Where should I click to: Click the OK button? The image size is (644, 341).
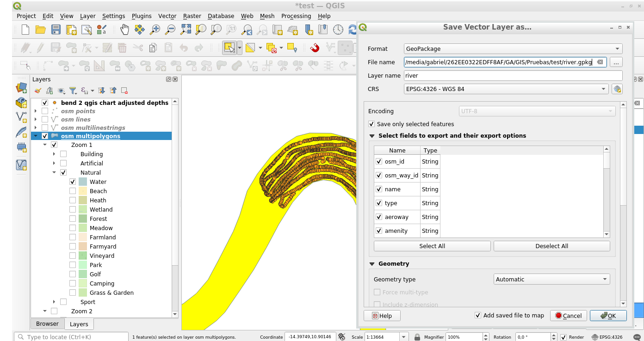coord(608,316)
